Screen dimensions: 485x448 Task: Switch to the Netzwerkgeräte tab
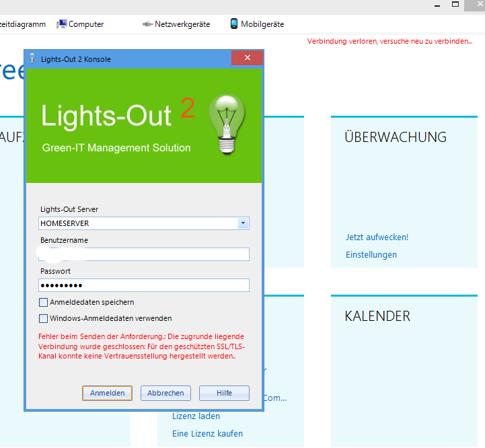176,24
